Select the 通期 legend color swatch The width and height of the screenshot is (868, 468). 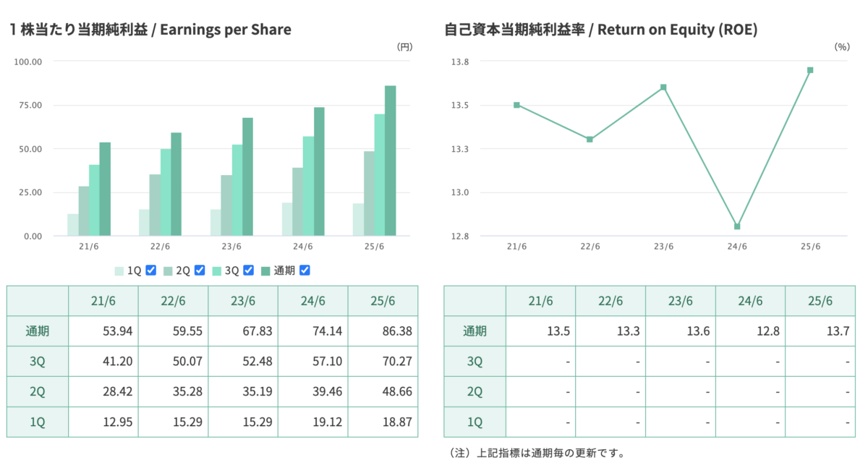pos(265,271)
